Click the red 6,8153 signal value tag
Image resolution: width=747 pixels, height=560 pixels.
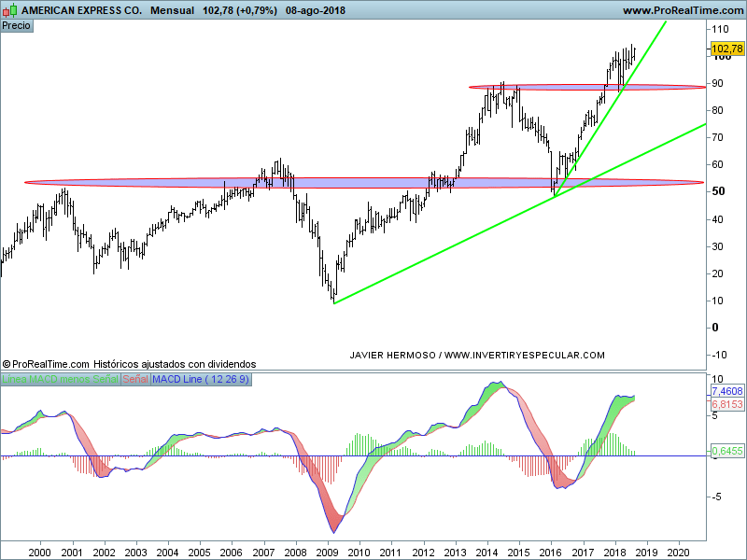tap(726, 405)
